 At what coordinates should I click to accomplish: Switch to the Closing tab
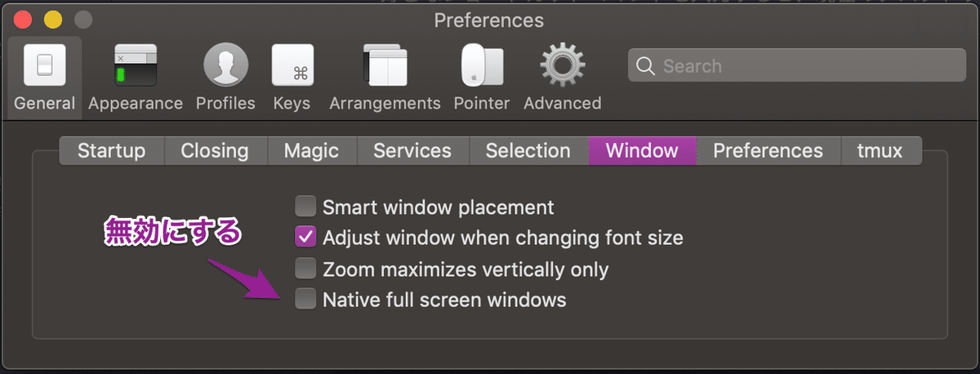(215, 151)
